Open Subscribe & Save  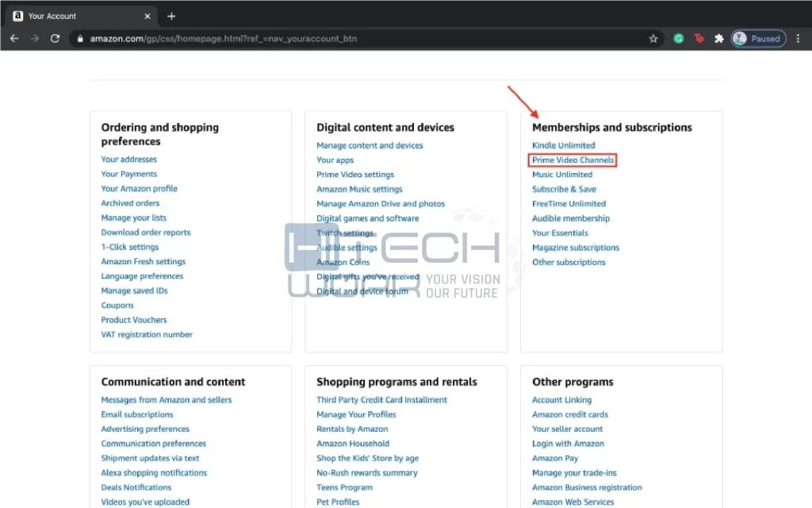pos(564,189)
